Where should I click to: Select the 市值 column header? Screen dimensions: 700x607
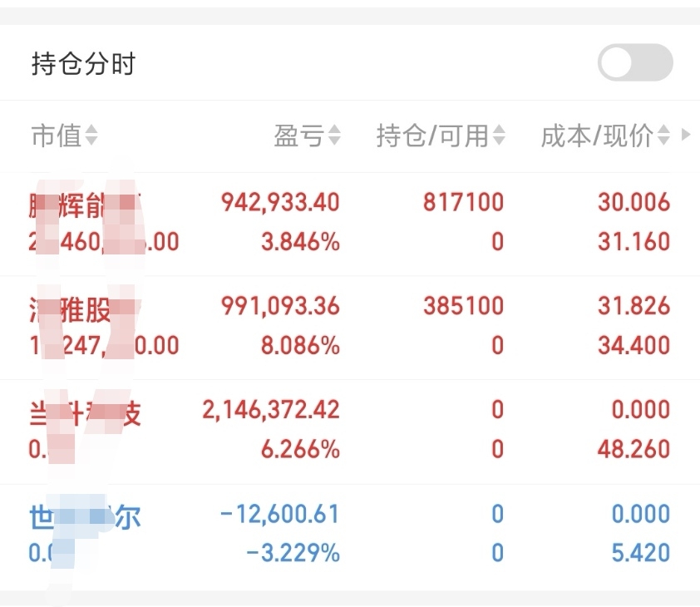pos(56,136)
